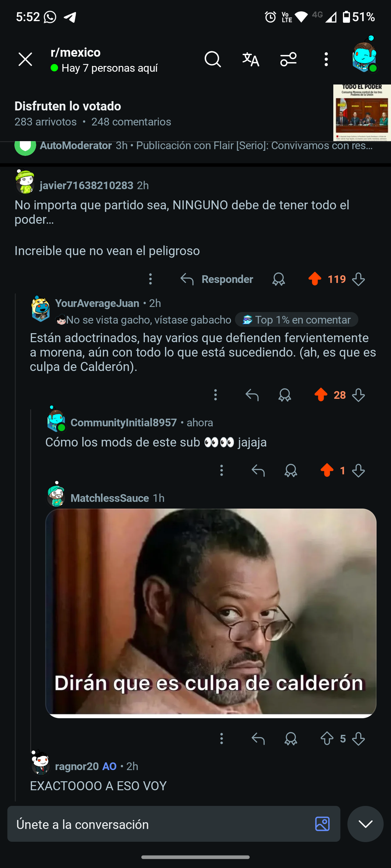391x868 pixels.
Task: Open the 'Disfruten lo votado' post thumbnail
Action: [362, 113]
